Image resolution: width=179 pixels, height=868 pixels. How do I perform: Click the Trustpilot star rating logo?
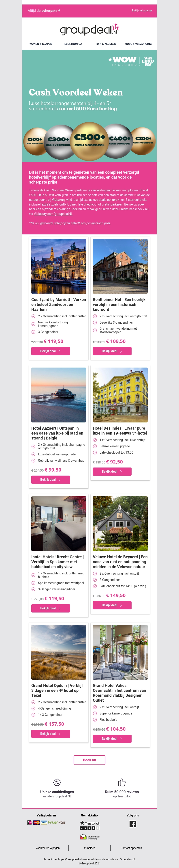tap(89, 826)
